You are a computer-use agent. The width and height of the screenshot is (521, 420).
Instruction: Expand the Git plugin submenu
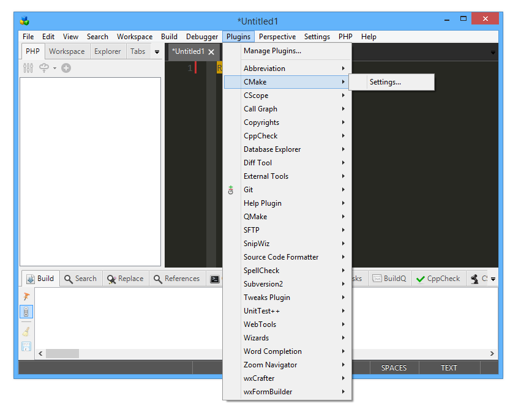288,190
